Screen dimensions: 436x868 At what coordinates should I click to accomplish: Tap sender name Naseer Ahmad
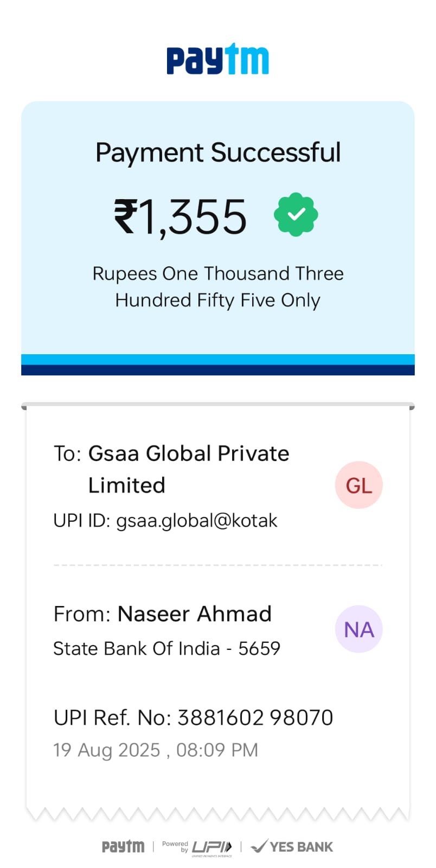pyautogui.click(x=194, y=614)
